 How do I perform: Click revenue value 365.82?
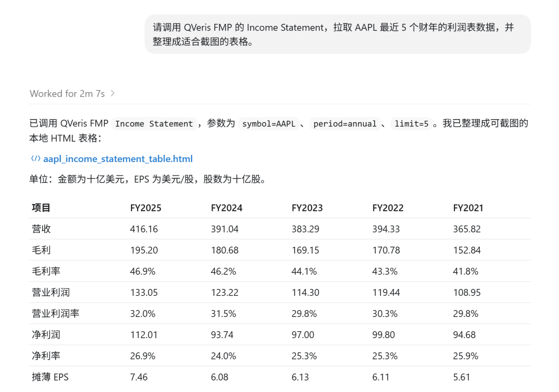467,229
